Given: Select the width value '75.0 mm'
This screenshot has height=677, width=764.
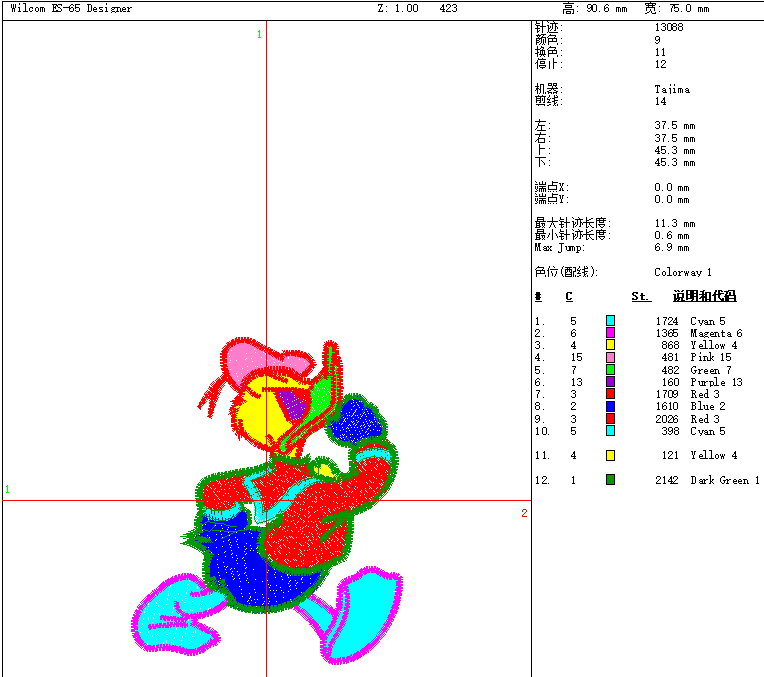Looking at the screenshot, I should coord(689,8).
